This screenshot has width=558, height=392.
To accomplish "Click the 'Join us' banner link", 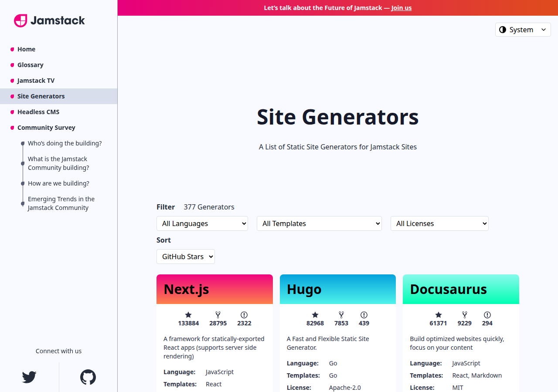I will click(x=401, y=8).
